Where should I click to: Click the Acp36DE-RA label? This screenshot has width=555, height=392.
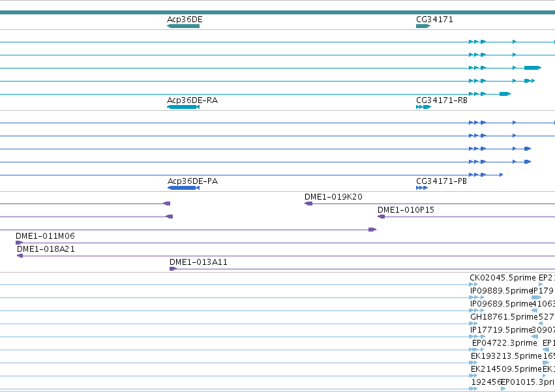point(192,100)
